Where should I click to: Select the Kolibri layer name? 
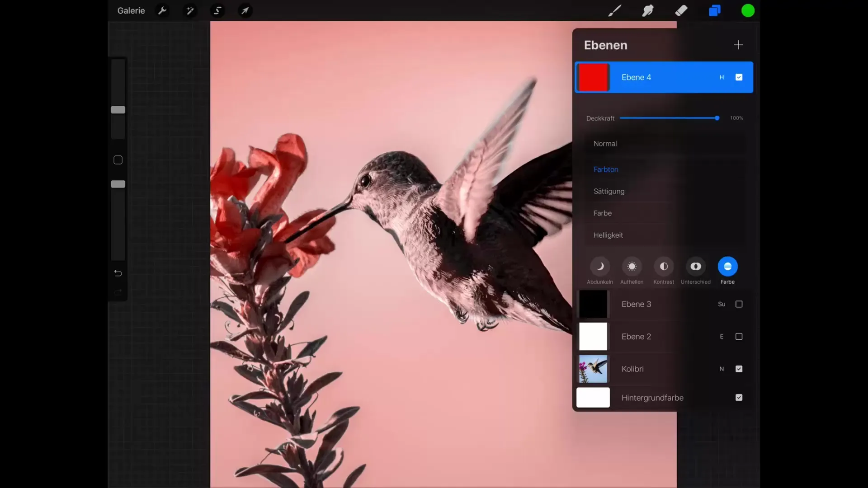[632, 369]
